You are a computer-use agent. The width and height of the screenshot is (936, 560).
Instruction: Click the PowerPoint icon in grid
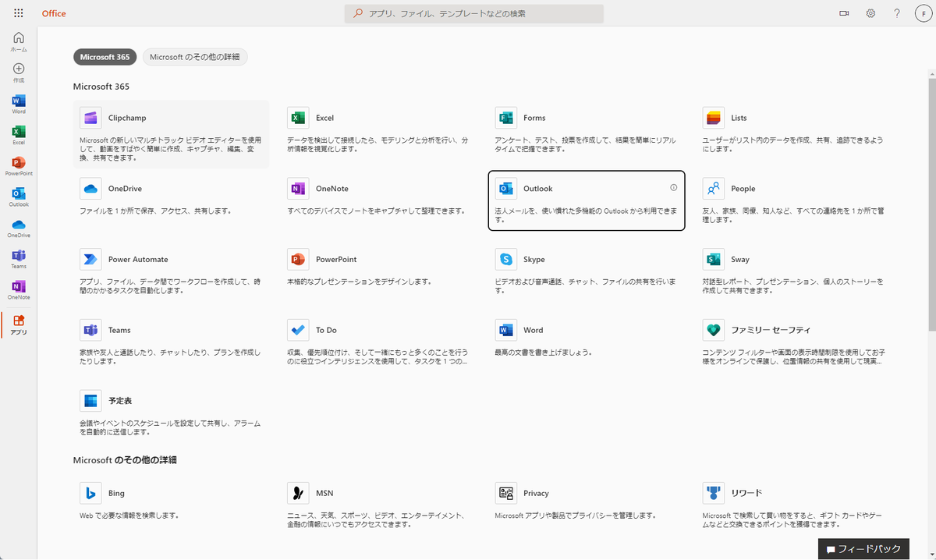(298, 259)
